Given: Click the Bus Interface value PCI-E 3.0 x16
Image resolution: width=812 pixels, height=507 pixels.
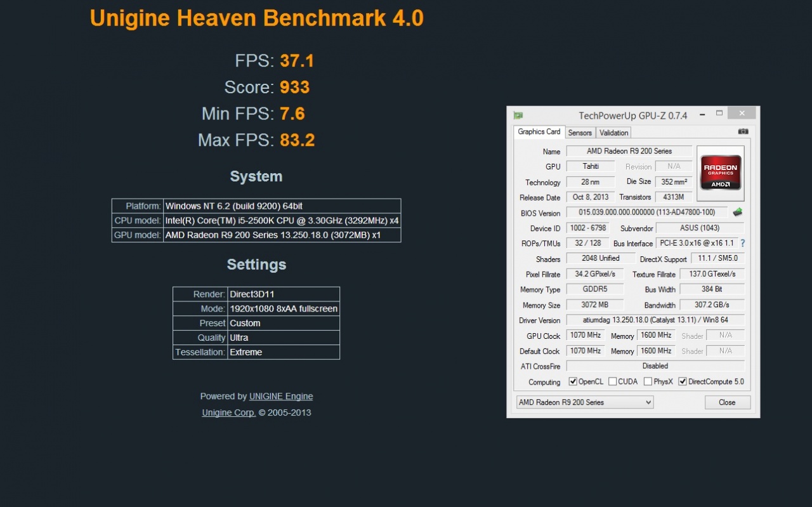Looking at the screenshot, I should point(697,243).
